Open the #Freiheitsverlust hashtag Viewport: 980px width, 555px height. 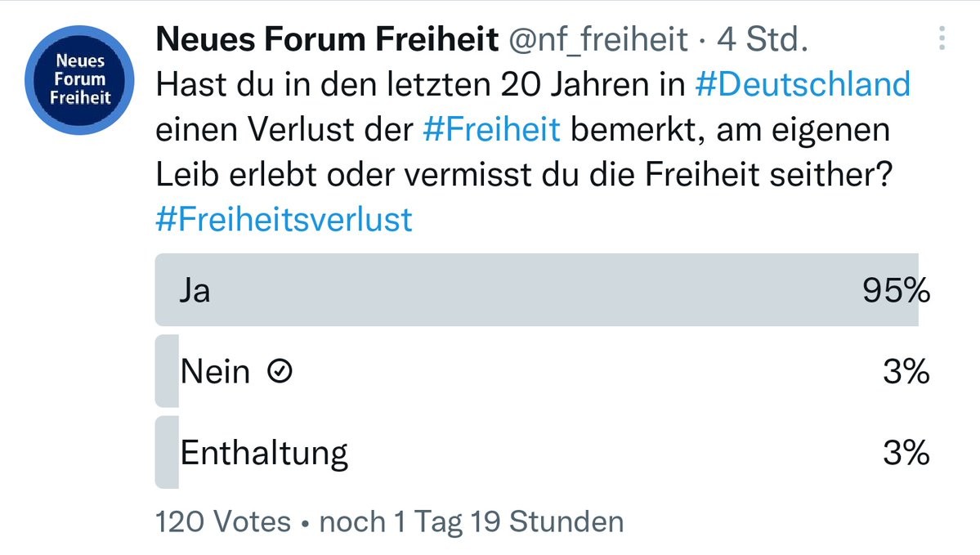(284, 219)
